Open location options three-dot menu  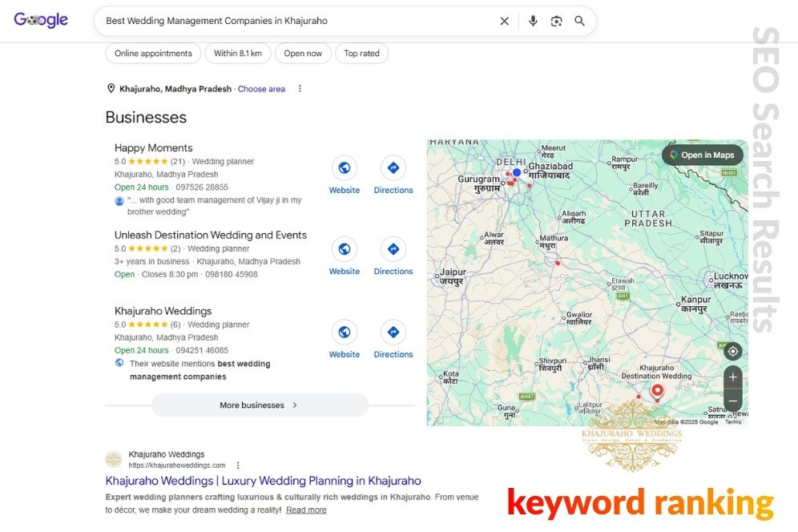point(300,89)
